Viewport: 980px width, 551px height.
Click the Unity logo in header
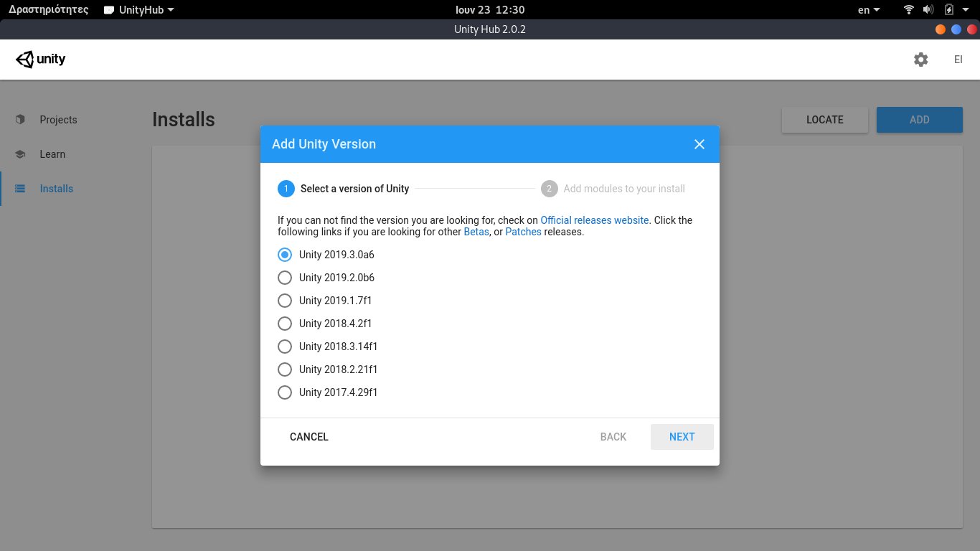point(41,60)
